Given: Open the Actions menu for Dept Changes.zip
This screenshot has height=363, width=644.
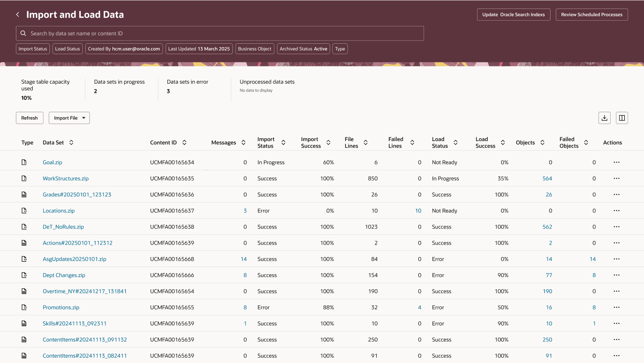Looking at the screenshot, I should coord(616,275).
